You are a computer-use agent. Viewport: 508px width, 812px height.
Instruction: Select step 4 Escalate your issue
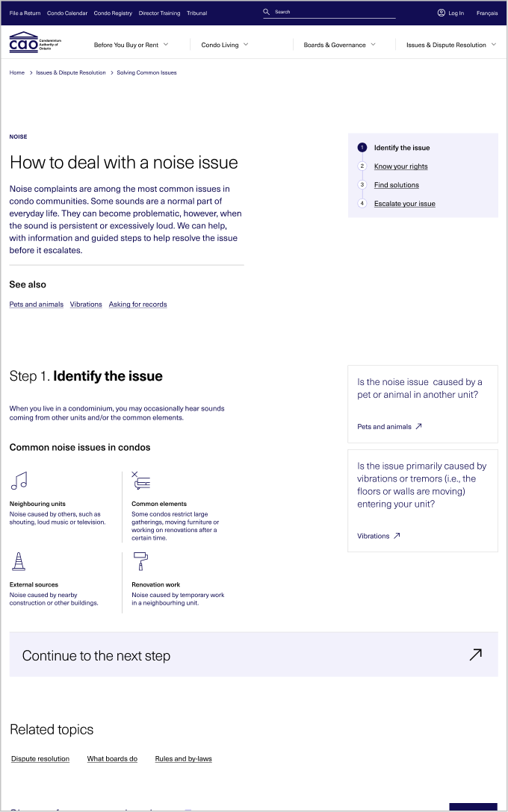(405, 204)
